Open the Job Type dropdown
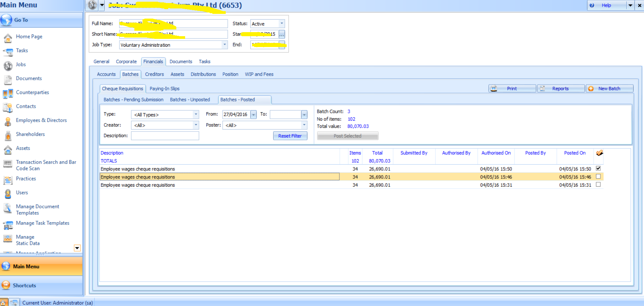The image size is (644, 306). click(x=224, y=45)
